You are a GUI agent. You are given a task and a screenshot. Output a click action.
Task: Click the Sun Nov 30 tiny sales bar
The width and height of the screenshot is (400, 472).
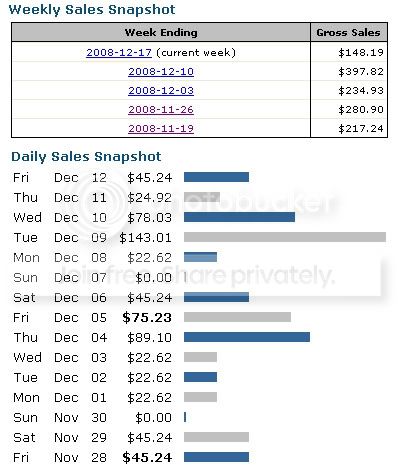(x=185, y=417)
